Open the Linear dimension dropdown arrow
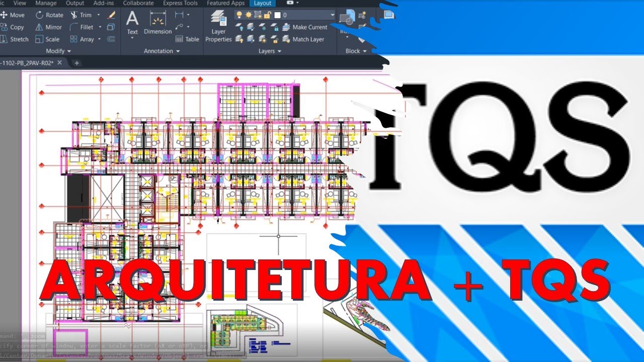 pos(188,15)
